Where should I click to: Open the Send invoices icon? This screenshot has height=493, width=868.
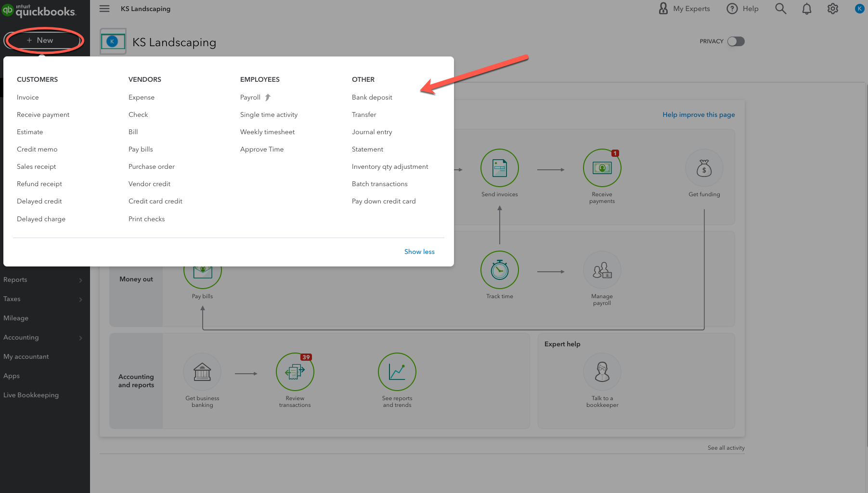pos(499,168)
